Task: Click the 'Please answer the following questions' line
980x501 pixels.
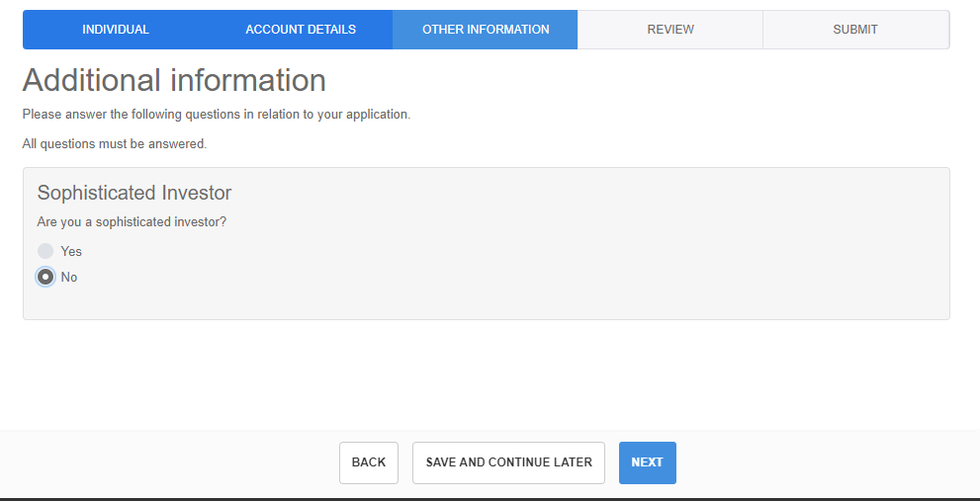Action: tap(217, 115)
